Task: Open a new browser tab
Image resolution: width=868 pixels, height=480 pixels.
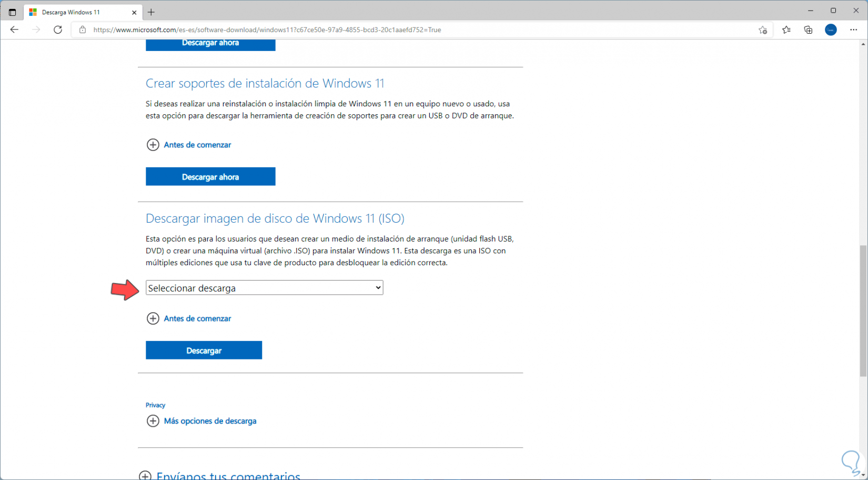Action: (152, 12)
